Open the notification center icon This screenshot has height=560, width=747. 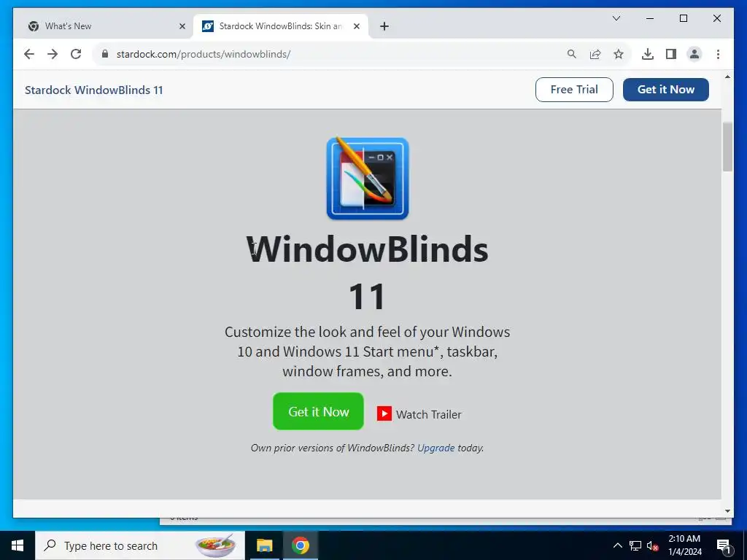[724, 546]
